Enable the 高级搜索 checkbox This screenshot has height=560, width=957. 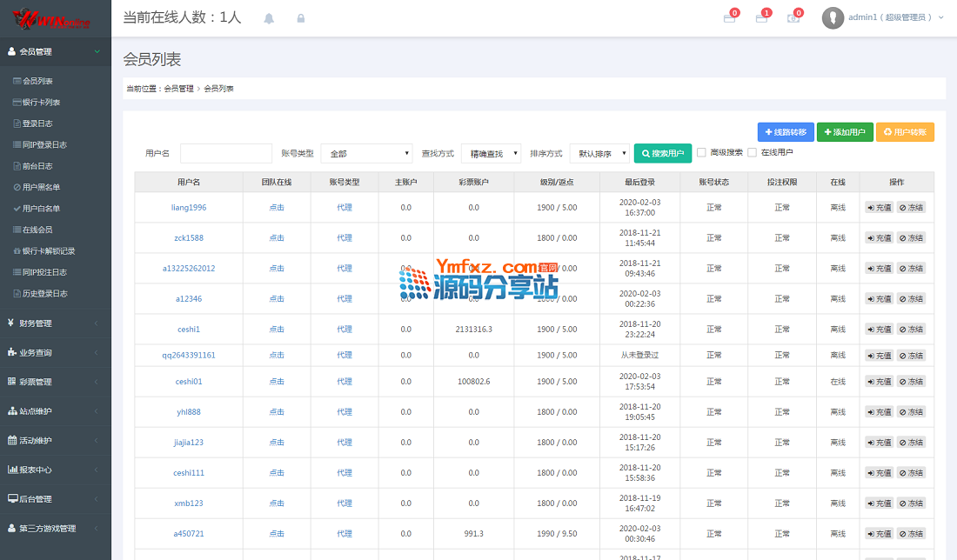pyautogui.click(x=701, y=153)
